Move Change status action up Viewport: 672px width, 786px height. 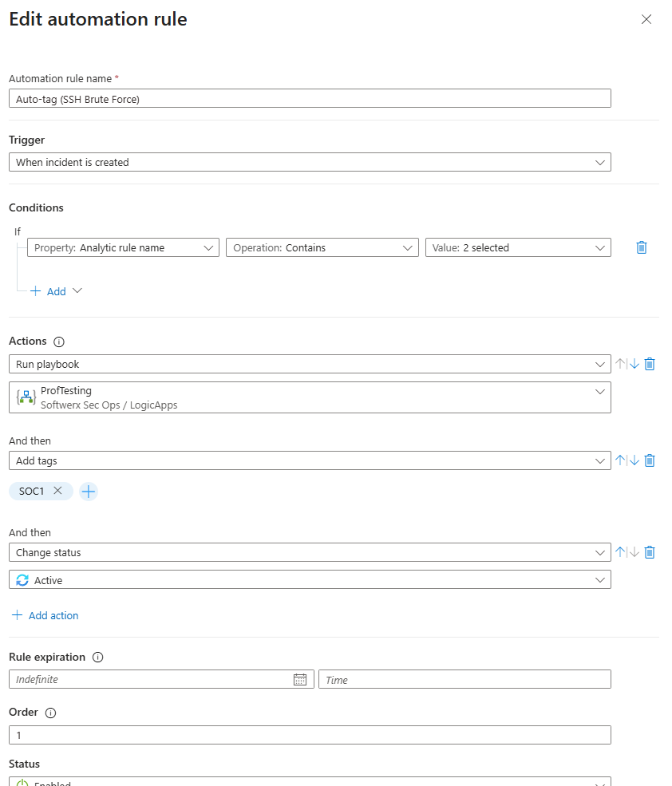tap(620, 552)
